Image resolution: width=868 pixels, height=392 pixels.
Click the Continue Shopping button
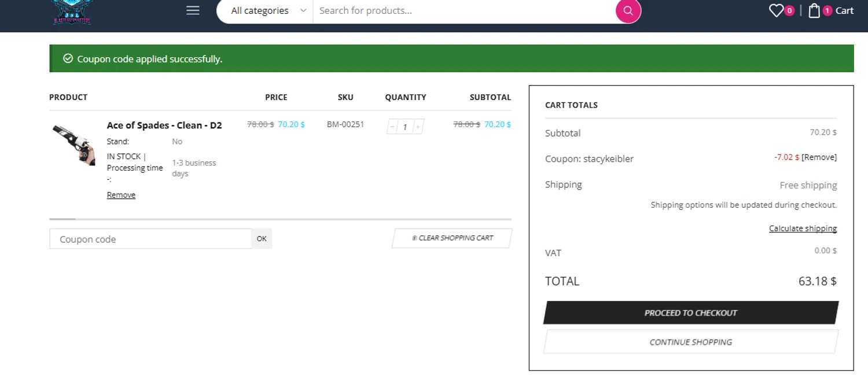coord(691,342)
